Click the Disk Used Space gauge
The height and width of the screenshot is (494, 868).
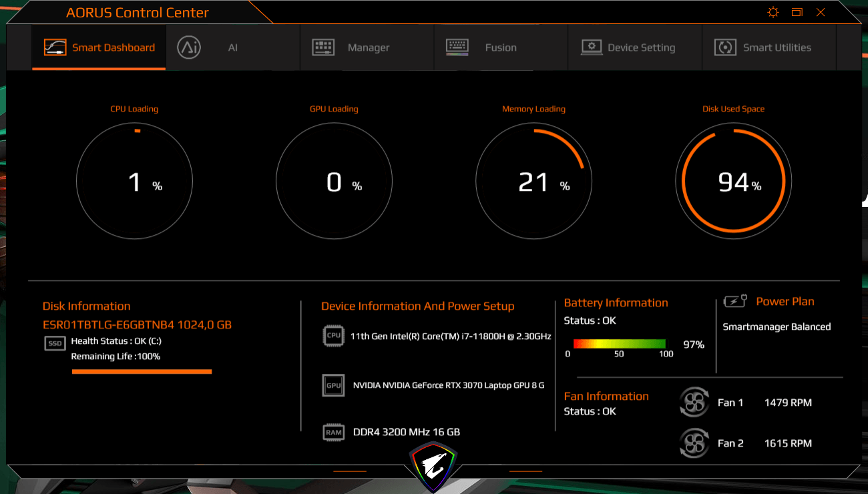[733, 182]
